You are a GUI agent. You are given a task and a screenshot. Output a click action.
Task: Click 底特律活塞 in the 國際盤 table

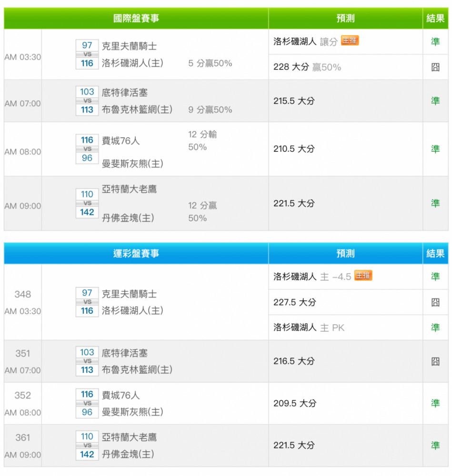tap(124, 93)
